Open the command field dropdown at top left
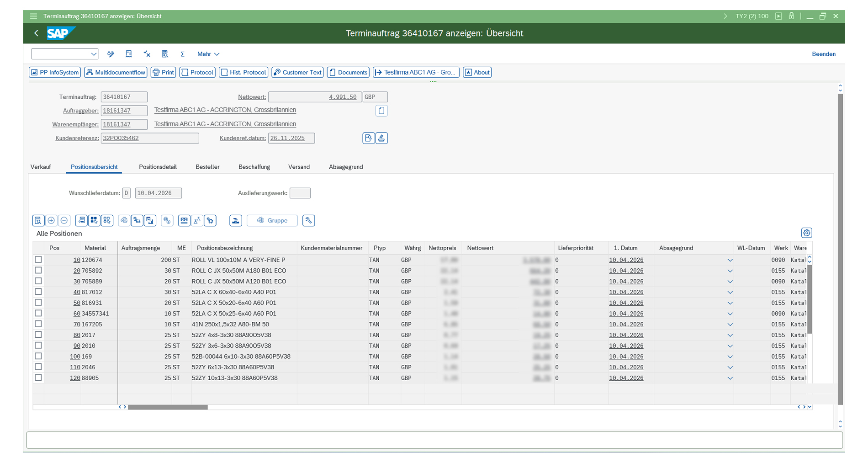 (x=93, y=53)
